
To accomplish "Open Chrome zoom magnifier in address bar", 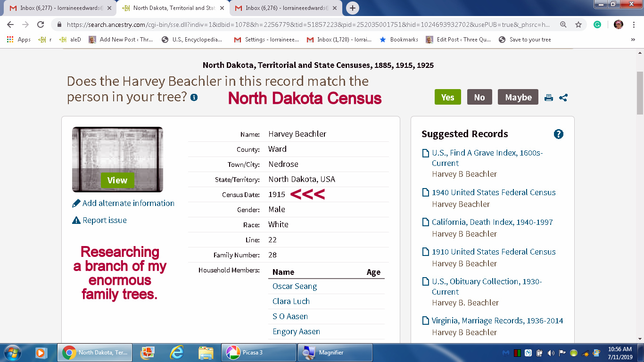I will coord(563,25).
